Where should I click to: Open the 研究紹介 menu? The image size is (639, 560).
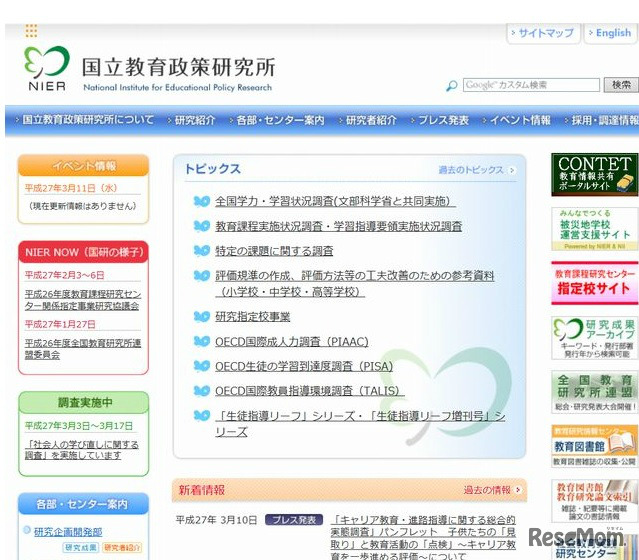pos(192,120)
